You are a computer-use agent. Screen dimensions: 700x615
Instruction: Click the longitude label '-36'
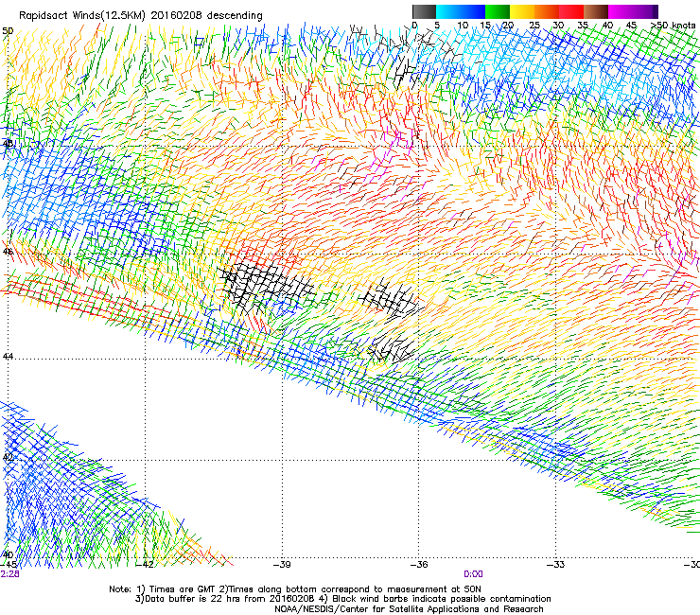(419, 564)
